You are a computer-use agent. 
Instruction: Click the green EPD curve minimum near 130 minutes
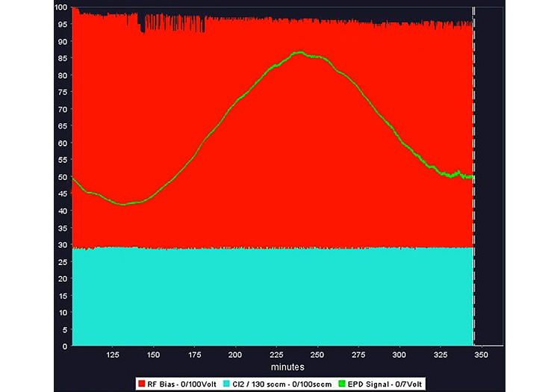[x=123, y=204]
